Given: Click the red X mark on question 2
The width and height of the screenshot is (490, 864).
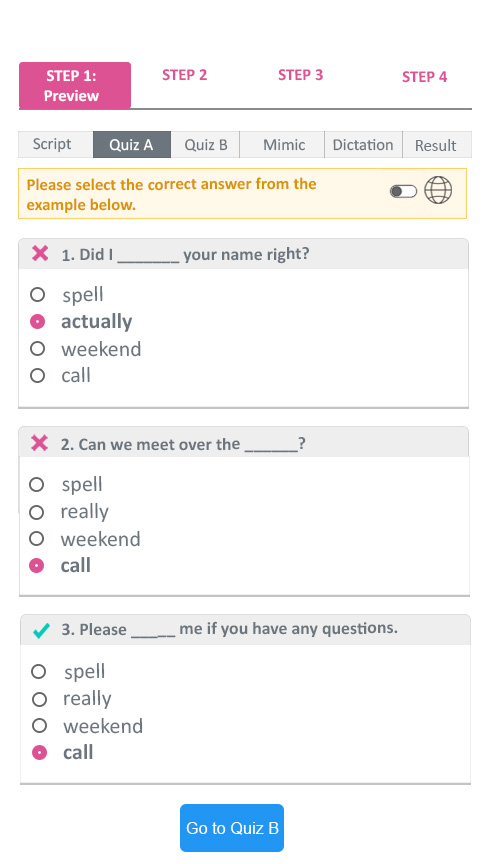Looking at the screenshot, I should 40,443.
